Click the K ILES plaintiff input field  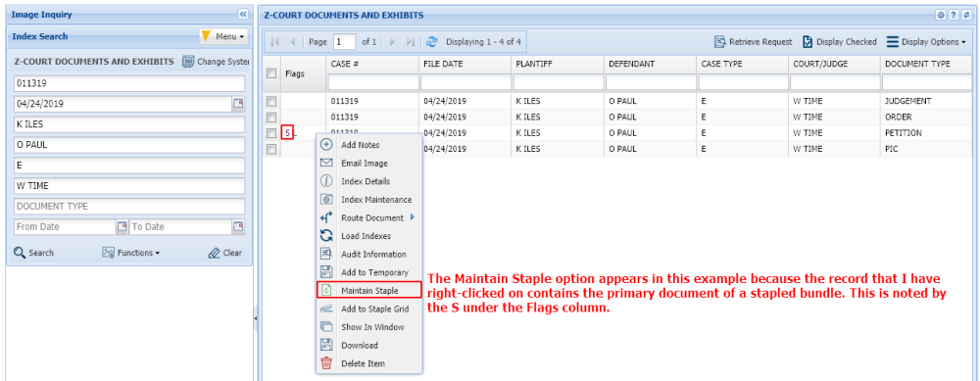click(129, 125)
